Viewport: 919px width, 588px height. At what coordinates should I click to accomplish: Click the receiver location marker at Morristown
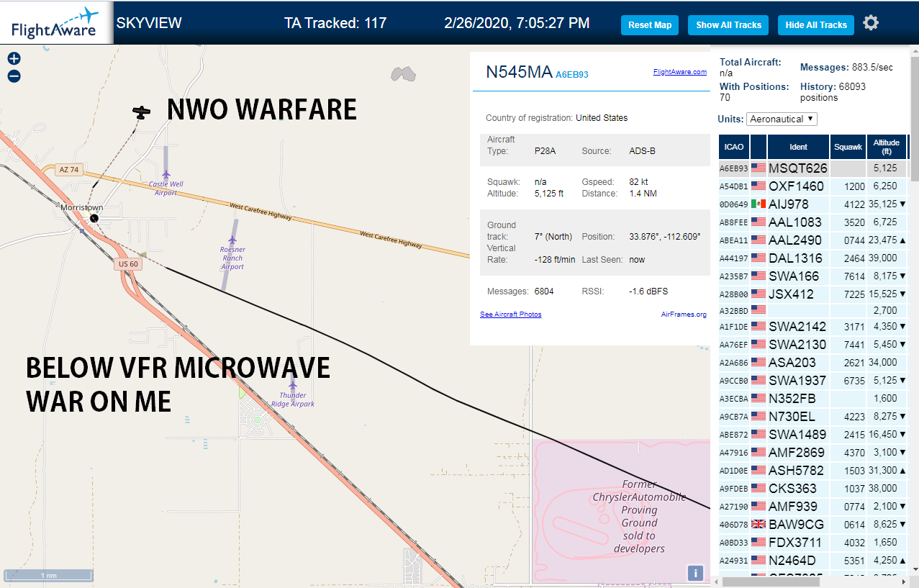[x=94, y=217]
